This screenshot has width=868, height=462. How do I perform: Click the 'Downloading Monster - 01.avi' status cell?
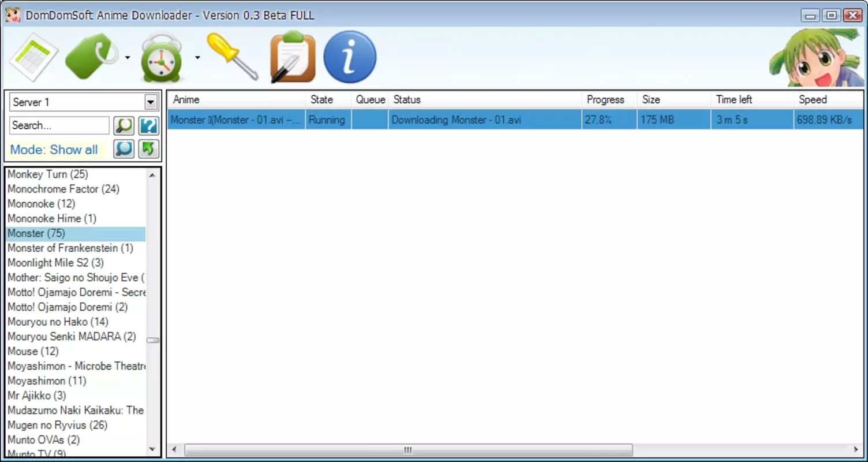pos(485,120)
